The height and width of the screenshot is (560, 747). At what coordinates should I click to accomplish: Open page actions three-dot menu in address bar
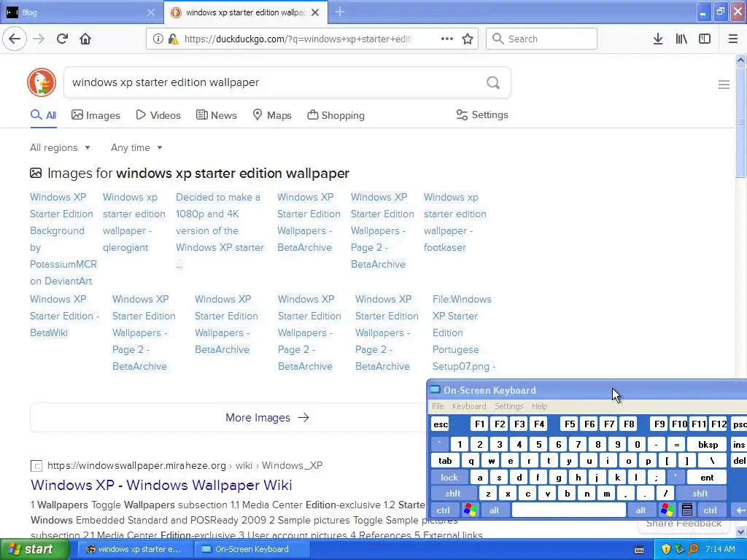(x=447, y=39)
